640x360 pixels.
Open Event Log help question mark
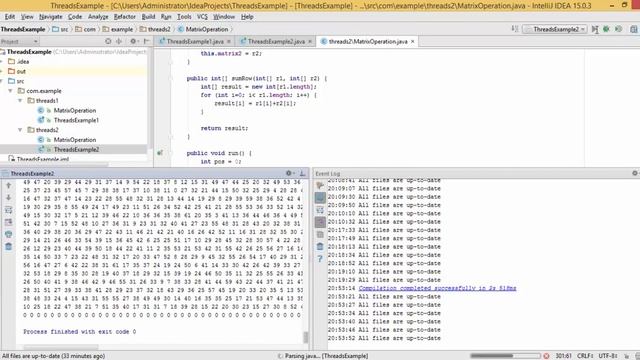(x=320, y=259)
